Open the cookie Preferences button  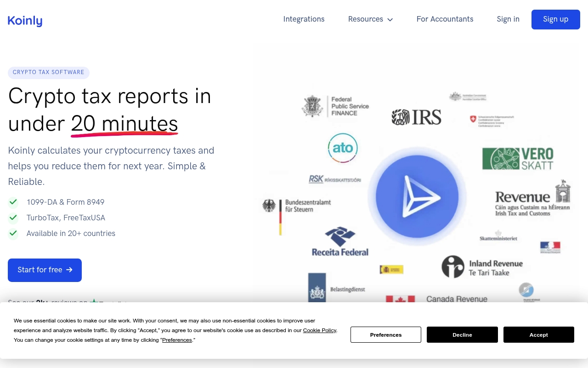pos(386,335)
